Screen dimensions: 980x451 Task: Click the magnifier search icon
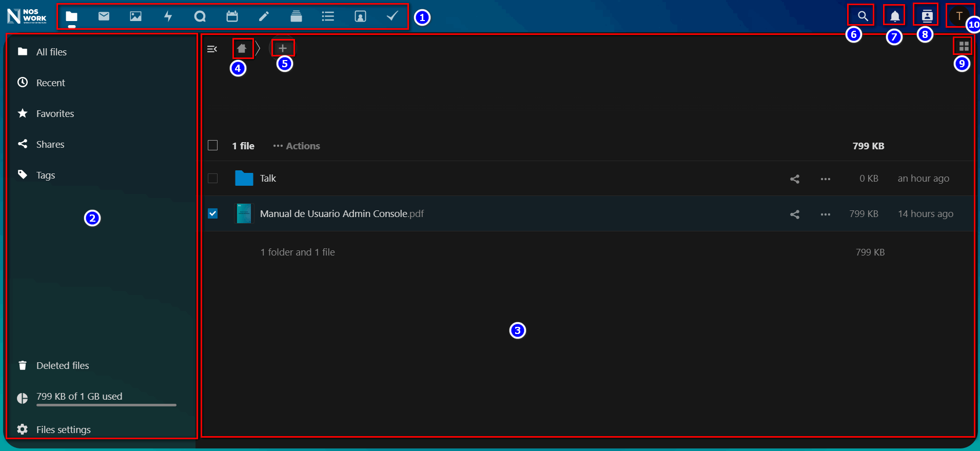coord(863,16)
